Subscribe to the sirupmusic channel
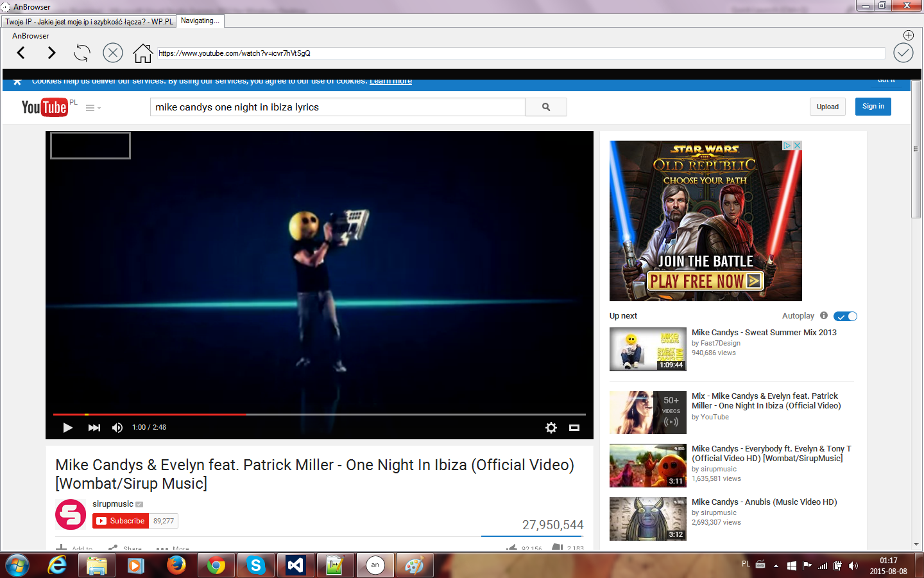This screenshot has height=578, width=924. (121, 521)
